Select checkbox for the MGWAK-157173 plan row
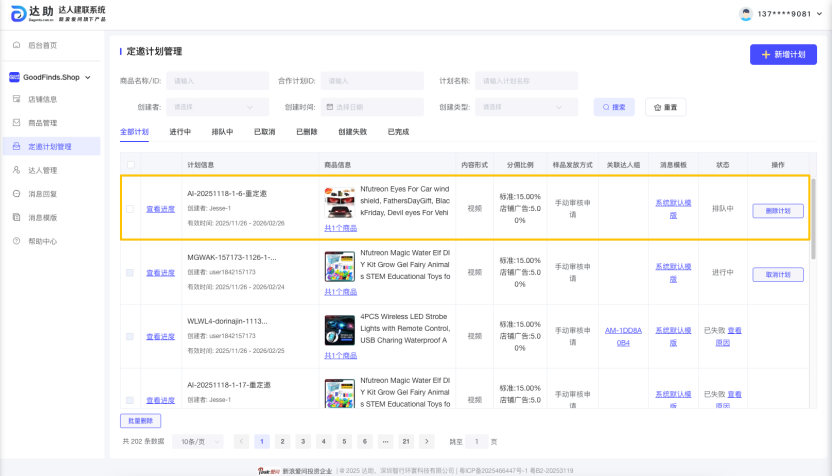The image size is (832, 476). 130,272
